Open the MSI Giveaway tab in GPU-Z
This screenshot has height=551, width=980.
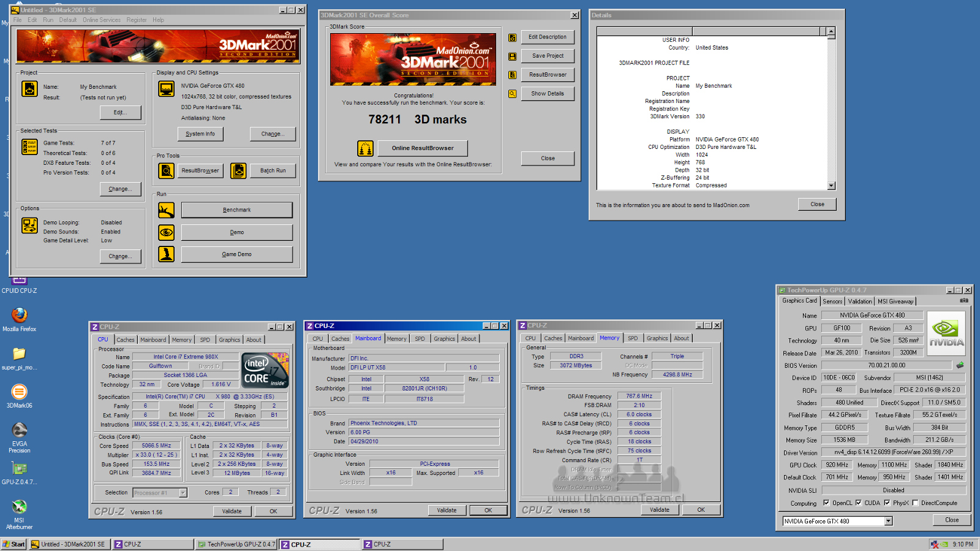(895, 301)
